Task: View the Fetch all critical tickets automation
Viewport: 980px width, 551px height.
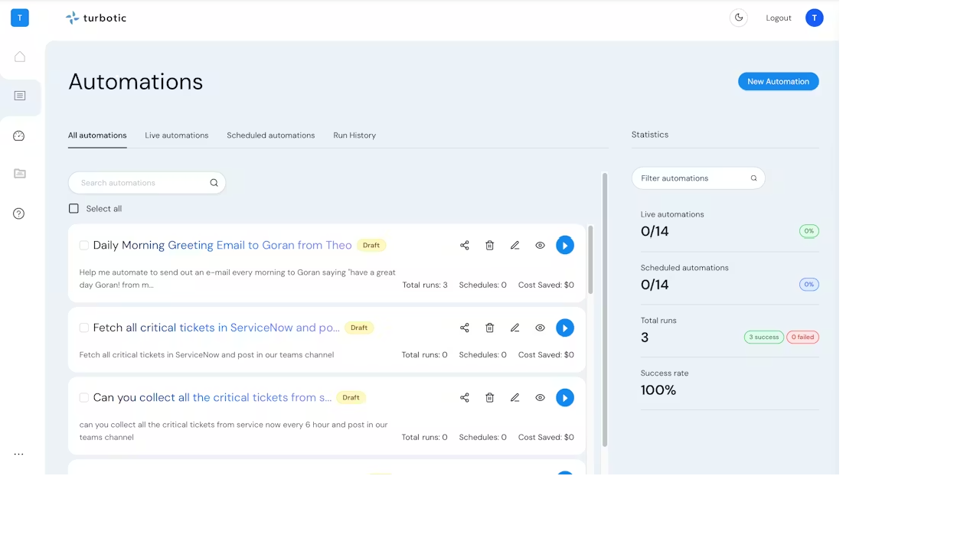Action: [x=540, y=328]
